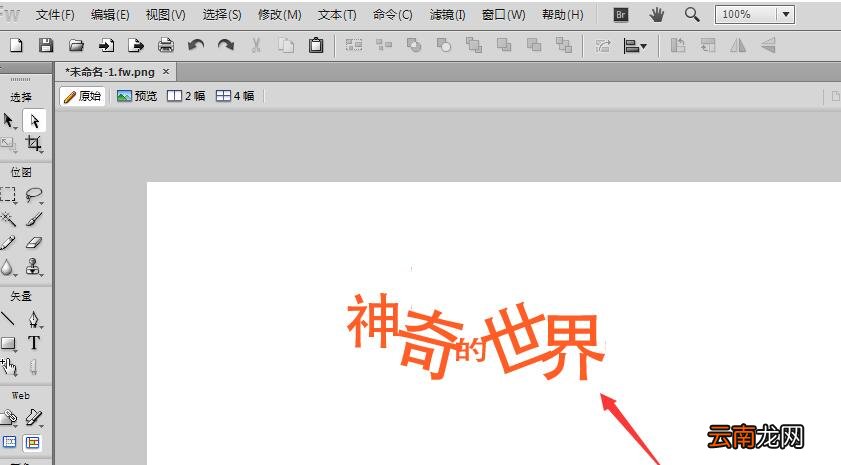Open the Align options dropdown
This screenshot has width=841, height=465.
point(635,46)
